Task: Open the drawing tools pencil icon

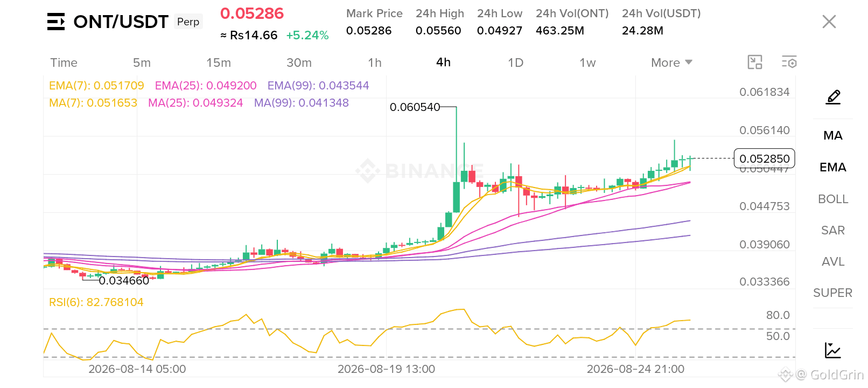Action: pyautogui.click(x=833, y=97)
